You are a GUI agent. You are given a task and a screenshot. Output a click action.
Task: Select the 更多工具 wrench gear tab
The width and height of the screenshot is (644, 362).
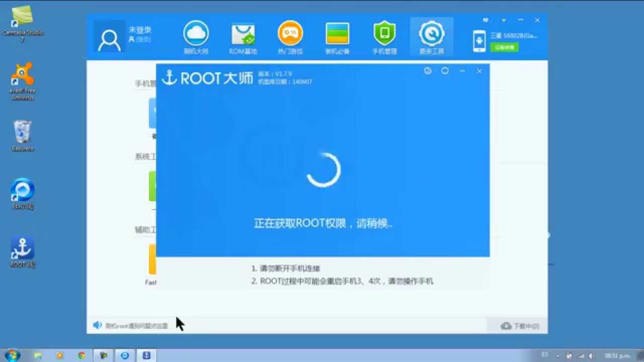pos(431,38)
